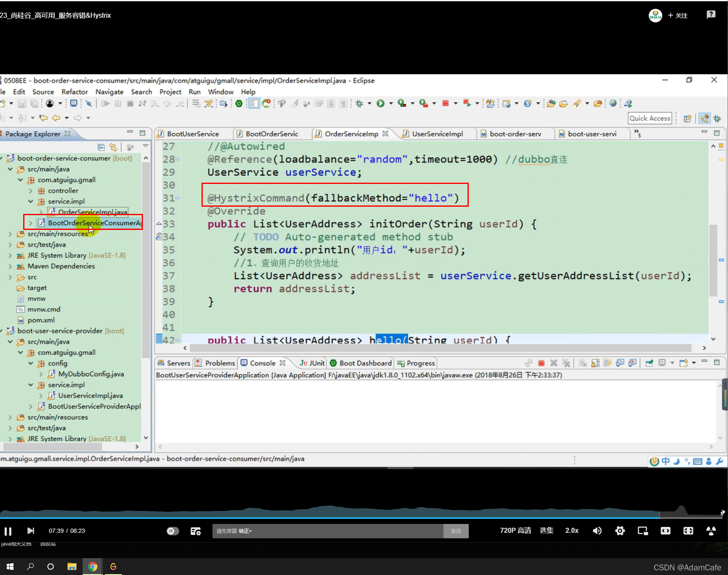Click the Pin Console icon
The height and width of the screenshot is (575, 728).
coord(649,363)
